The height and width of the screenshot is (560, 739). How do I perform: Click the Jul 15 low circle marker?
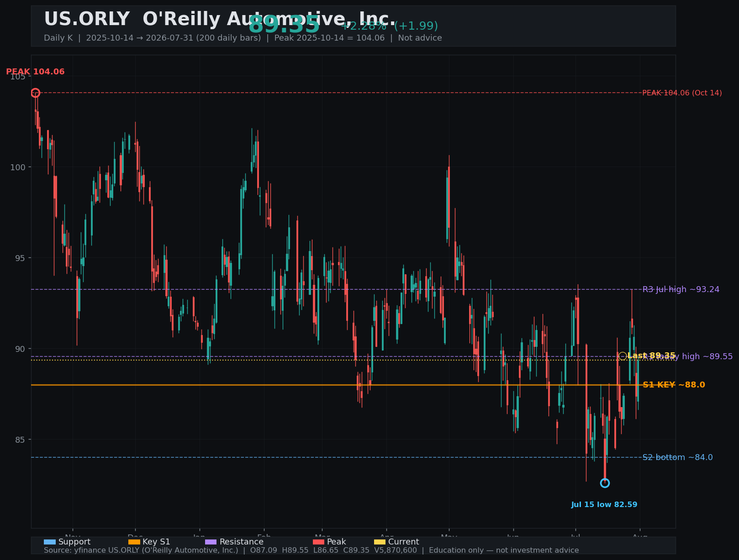pos(605,483)
